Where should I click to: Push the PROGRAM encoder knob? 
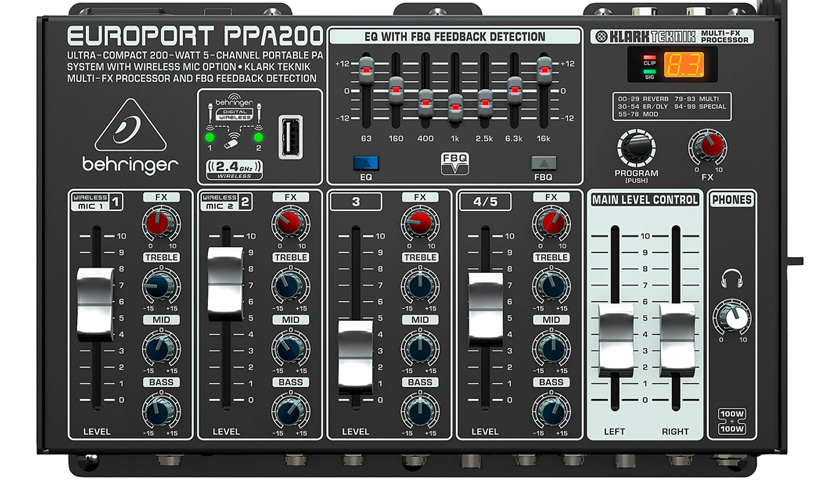tap(636, 148)
